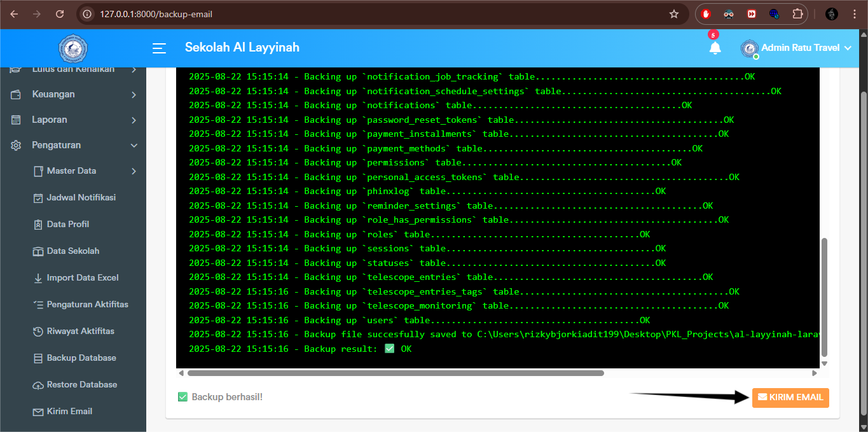868x432 pixels.
Task: Open the sidebar hamburger menu
Action: tap(158, 48)
